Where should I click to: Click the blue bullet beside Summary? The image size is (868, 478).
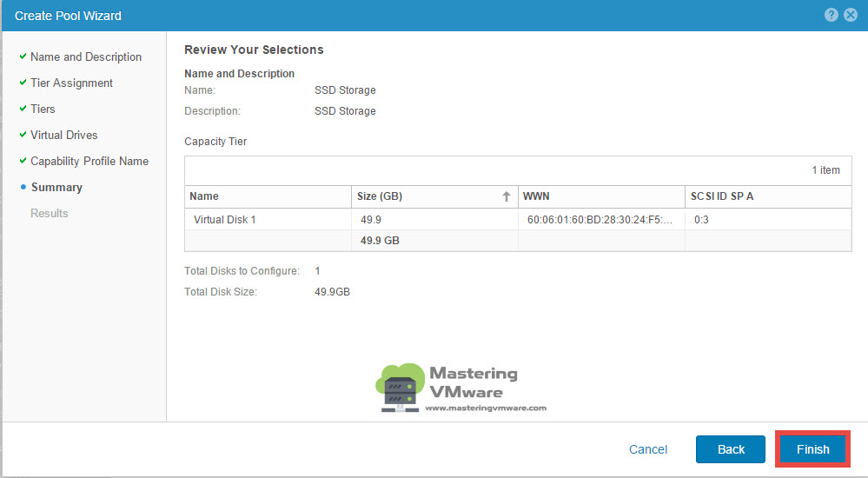tap(23, 187)
